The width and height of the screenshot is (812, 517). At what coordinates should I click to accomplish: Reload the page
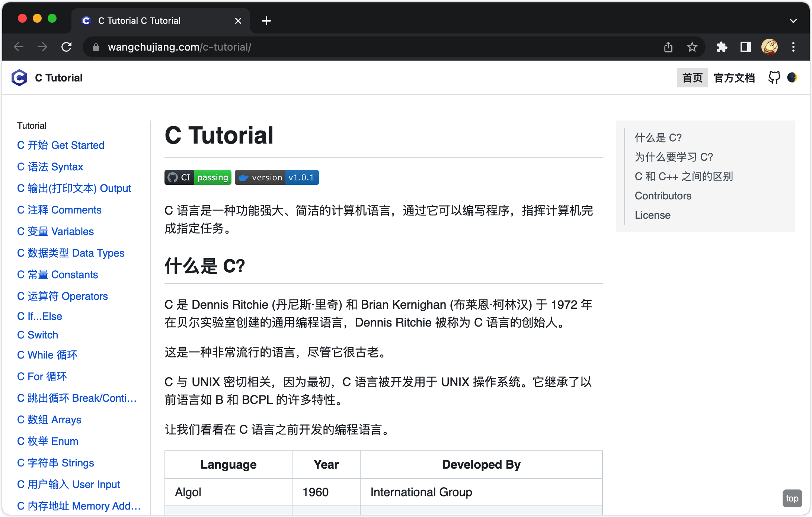pyautogui.click(x=66, y=47)
